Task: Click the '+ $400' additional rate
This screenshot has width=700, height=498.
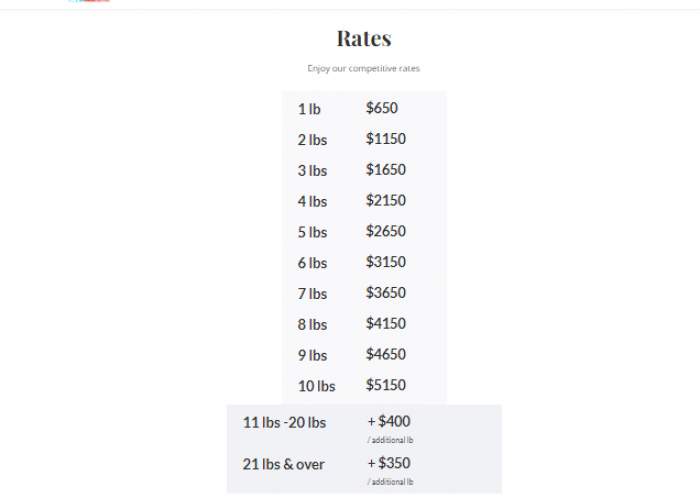Action: pyautogui.click(x=389, y=421)
